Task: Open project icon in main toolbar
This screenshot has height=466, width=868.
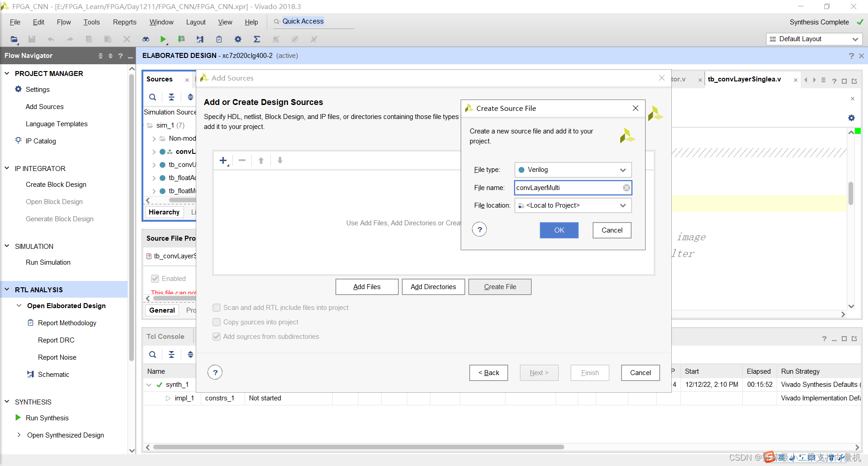Action: (14, 39)
